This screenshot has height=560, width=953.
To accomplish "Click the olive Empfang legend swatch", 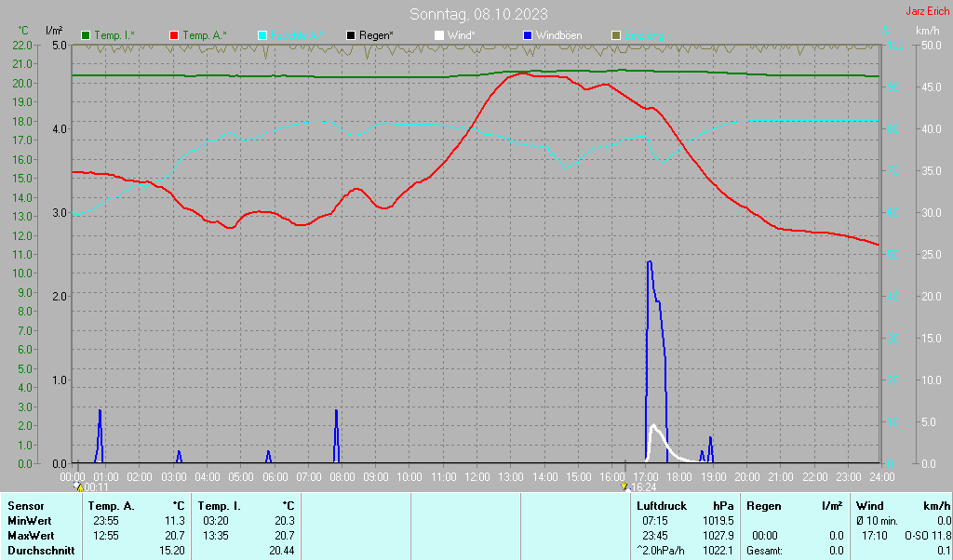I will coord(616,36).
